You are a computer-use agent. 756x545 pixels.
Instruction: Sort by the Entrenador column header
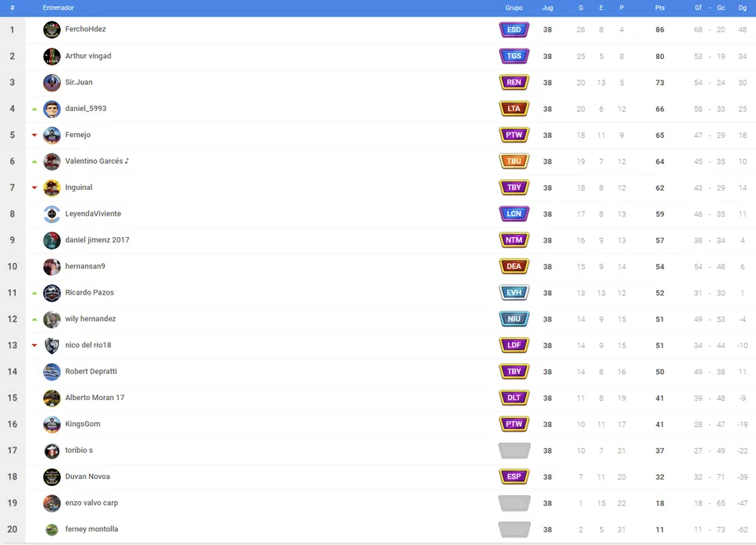click(58, 8)
